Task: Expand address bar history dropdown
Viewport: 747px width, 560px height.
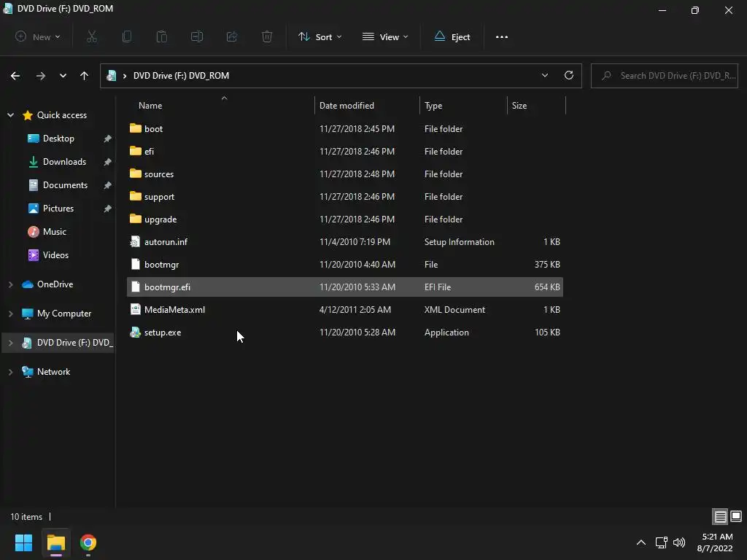Action: tap(544, 75)
